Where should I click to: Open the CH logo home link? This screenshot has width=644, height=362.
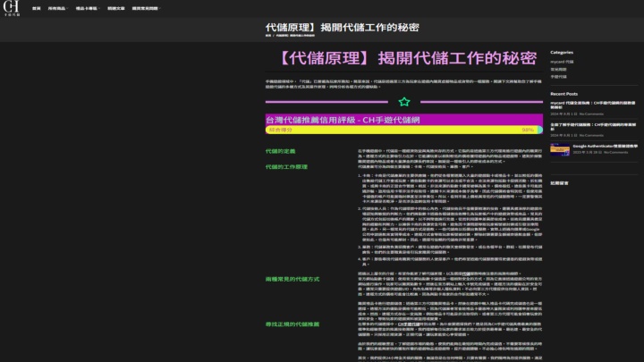click(x=12, y=8)
